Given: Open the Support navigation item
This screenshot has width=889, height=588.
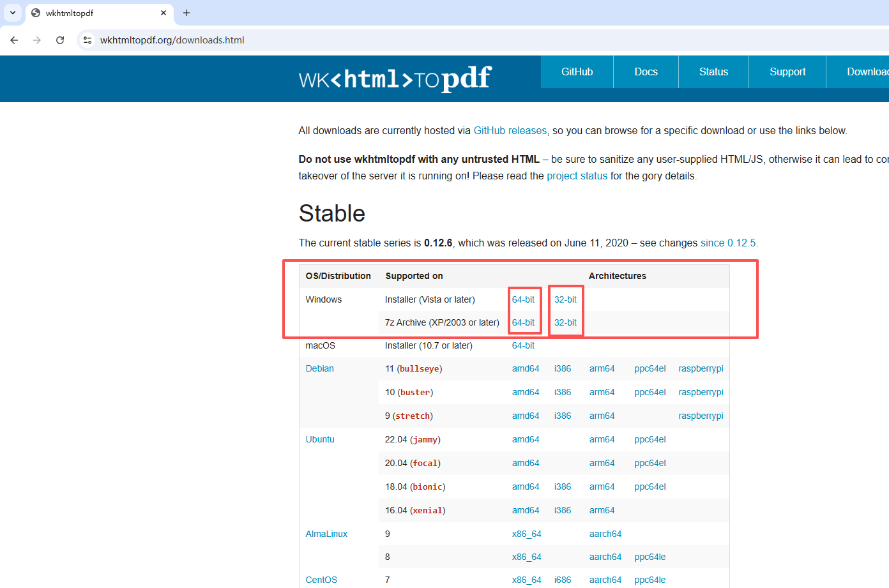Looking at the screenshot, I should click(x=787, y=72).
